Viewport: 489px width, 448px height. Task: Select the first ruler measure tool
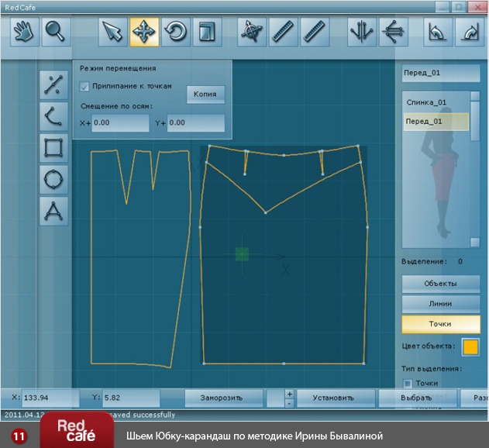pyautogui.click(x=283, y=32)
